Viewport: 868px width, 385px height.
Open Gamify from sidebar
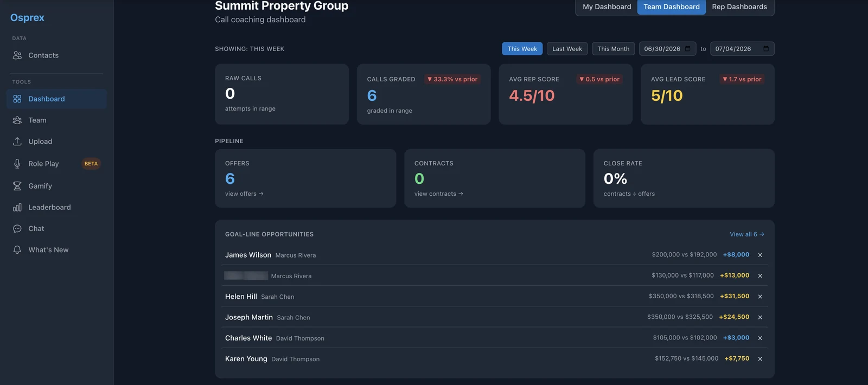(56, 186)
